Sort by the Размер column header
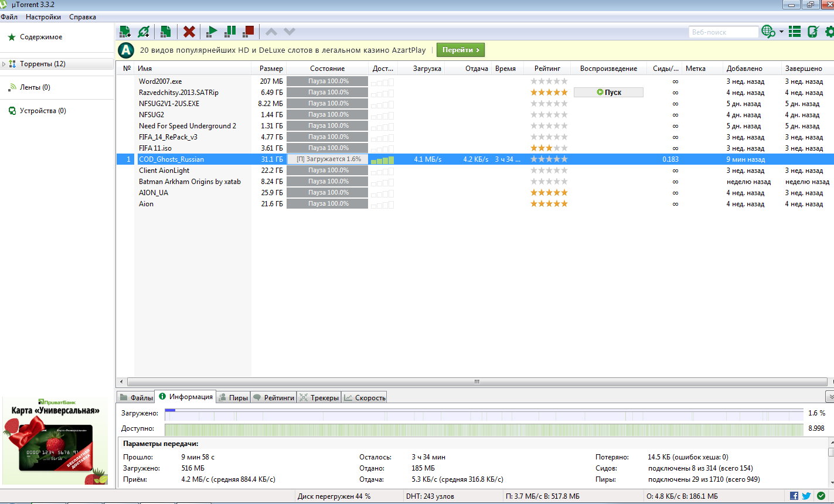 click(x=269, y=69)
